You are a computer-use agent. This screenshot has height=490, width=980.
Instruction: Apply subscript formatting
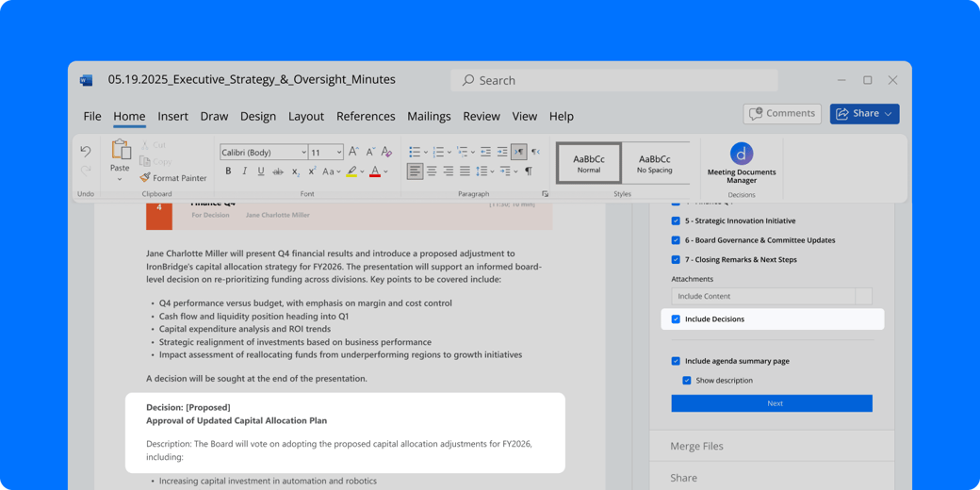296,171
